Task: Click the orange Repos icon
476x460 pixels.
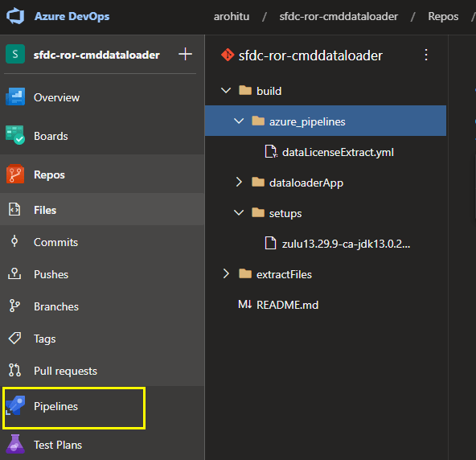Action: click(x=15, y=174)
